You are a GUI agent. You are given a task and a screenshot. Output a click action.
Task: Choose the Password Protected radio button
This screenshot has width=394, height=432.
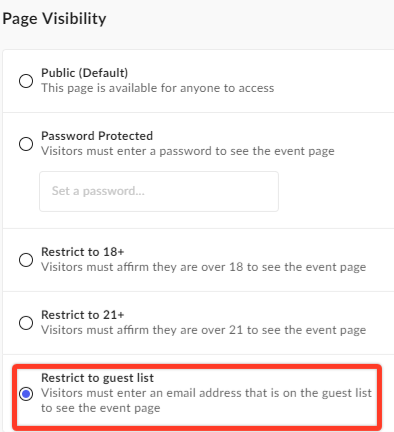point(26,144)
